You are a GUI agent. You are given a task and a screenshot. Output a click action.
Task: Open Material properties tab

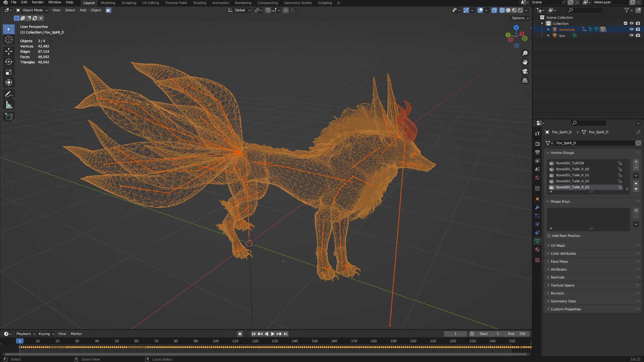point(537,250)
